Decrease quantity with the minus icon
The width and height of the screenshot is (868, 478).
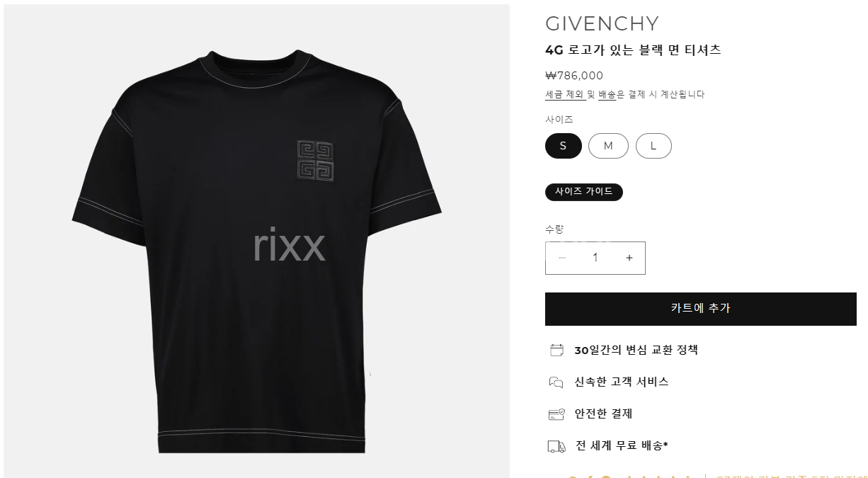pyautogui.click(x=562, y=258)
